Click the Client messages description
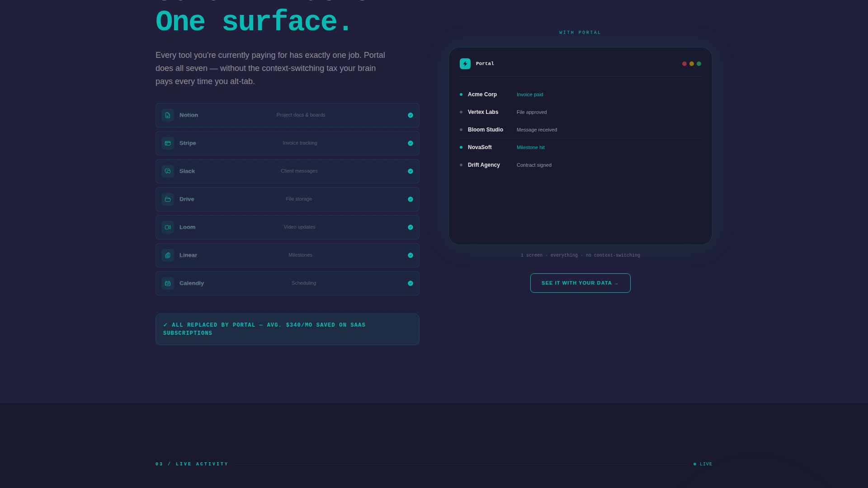This screenshot has height=488, width=868. point(299,171)
